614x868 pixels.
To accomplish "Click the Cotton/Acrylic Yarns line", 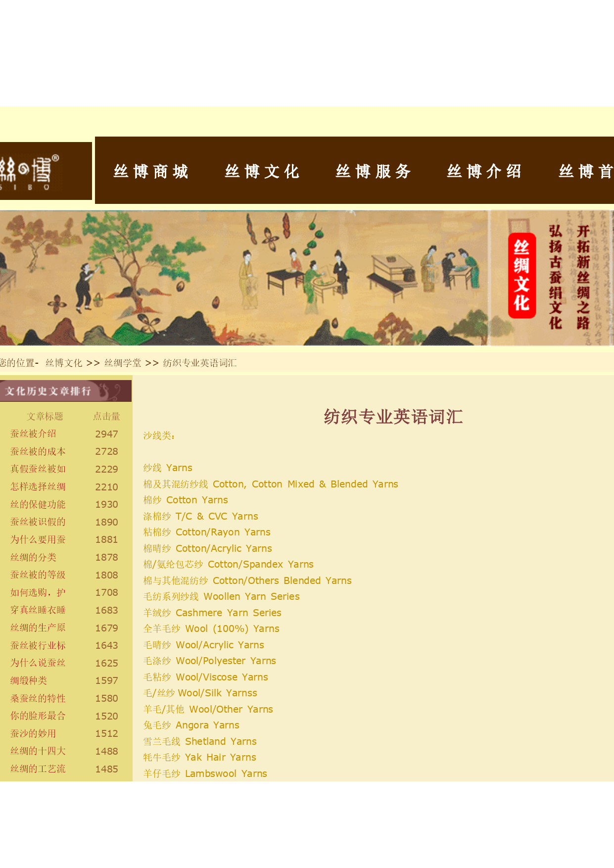I will pos(208,548).
